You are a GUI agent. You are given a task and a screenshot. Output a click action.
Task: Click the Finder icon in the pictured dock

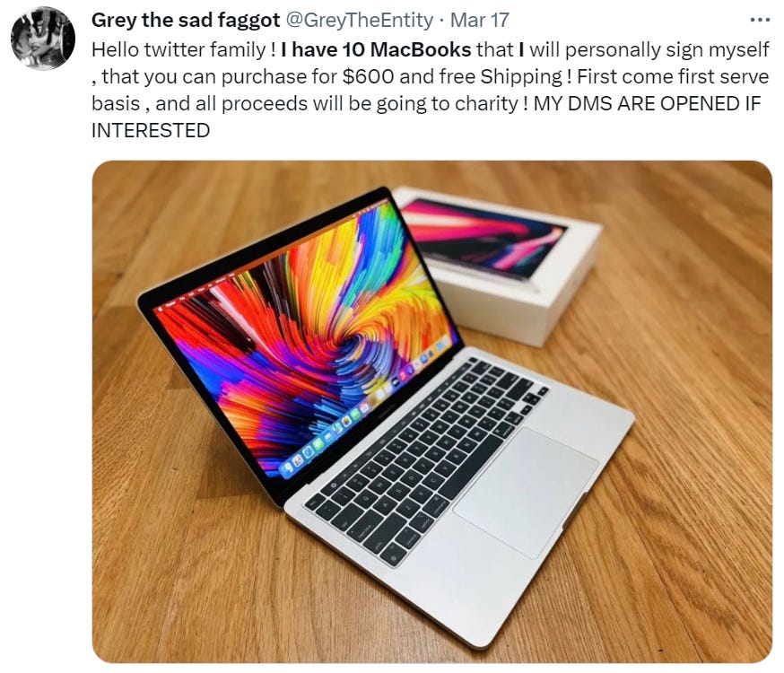pos(289,467)
